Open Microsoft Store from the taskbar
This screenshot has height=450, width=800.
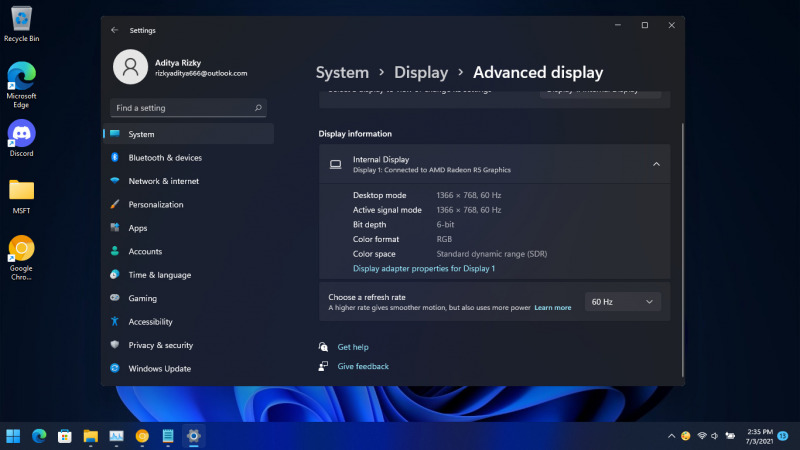[x=65, y=436]
